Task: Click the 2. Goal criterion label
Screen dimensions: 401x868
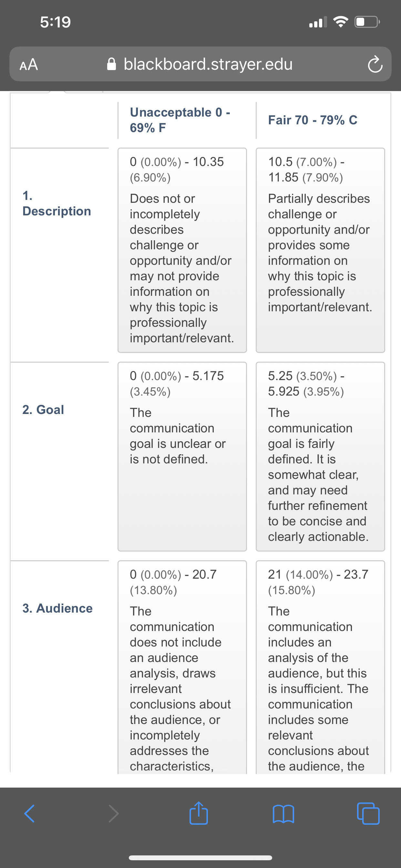Action: tap(43, 409)
